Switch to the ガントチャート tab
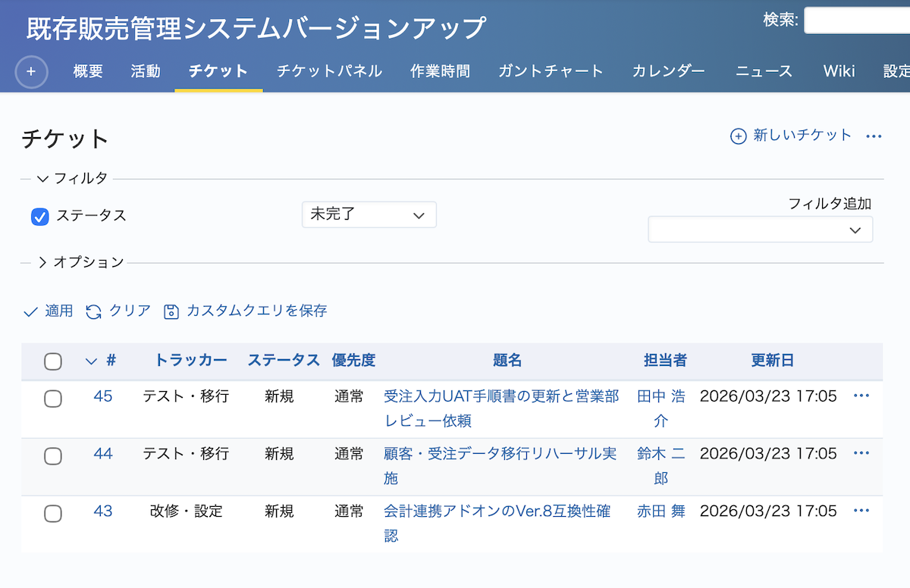This screenshot has height=588, width=910. 551,71
